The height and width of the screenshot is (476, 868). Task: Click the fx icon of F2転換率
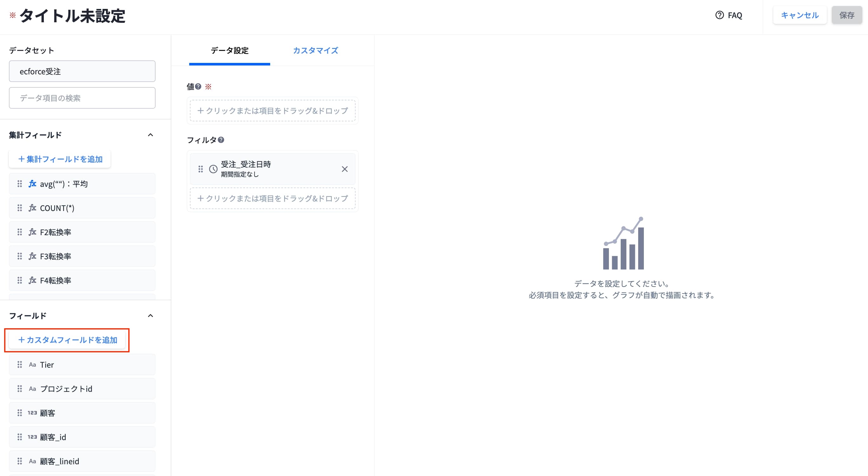32,232
